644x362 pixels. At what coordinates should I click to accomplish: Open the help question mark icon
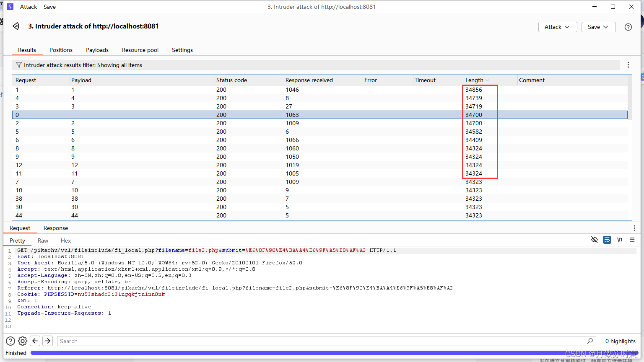tap(628, 27)
